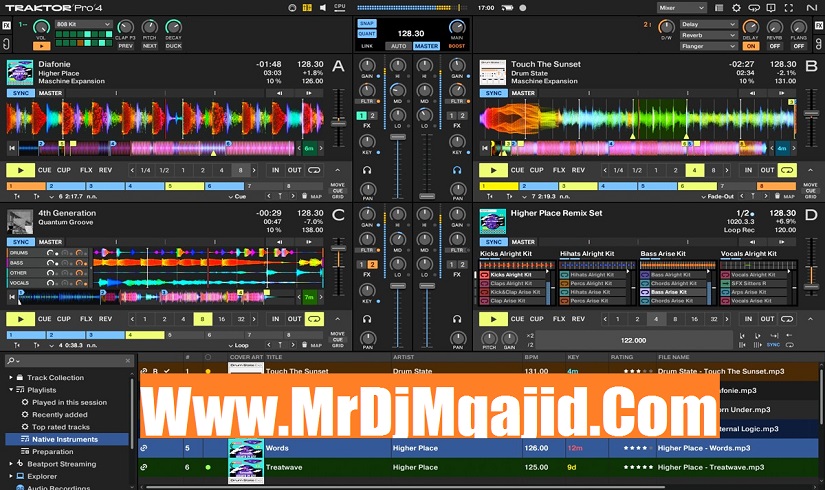Screen dimensions: 825x490
Task: Click NEXT button in pattern player
Action: tap(150, 46)
